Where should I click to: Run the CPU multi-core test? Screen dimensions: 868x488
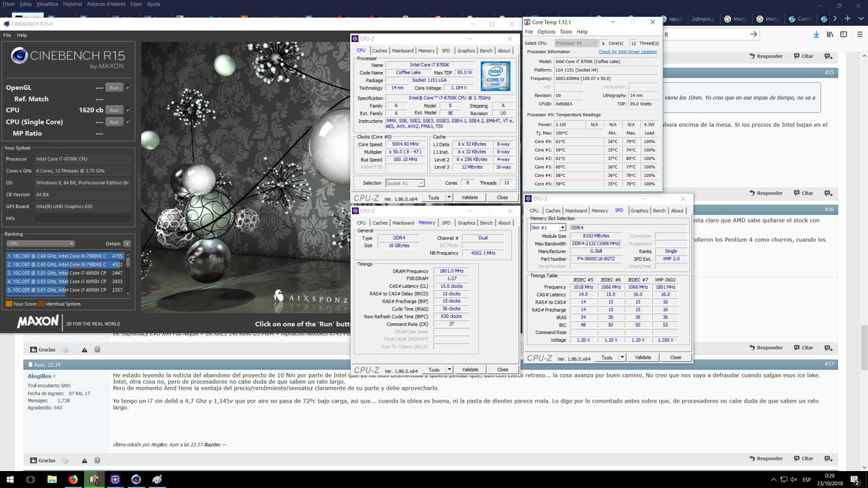point(114,110)
